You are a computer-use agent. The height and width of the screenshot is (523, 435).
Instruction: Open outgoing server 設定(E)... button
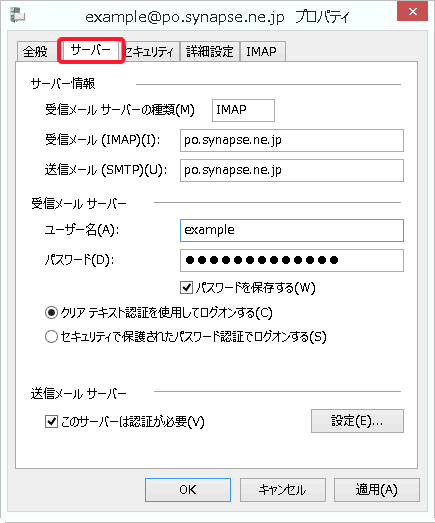point(357,421)
